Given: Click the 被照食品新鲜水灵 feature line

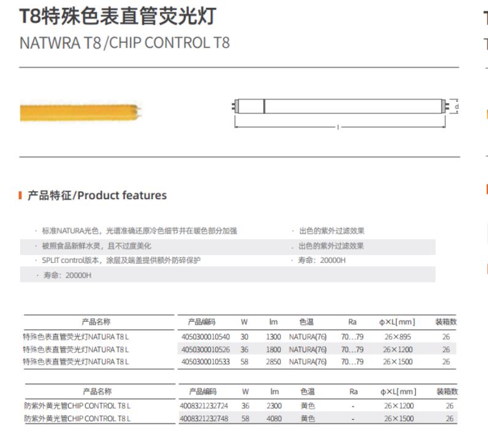Looking at the screenshot, I should click(96, 246).
